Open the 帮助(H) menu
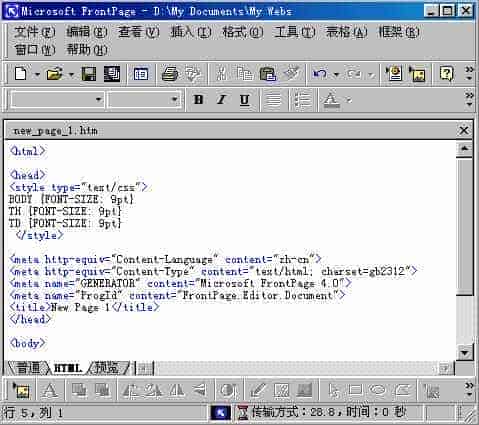The image size is (479, 425). [87, 50]
